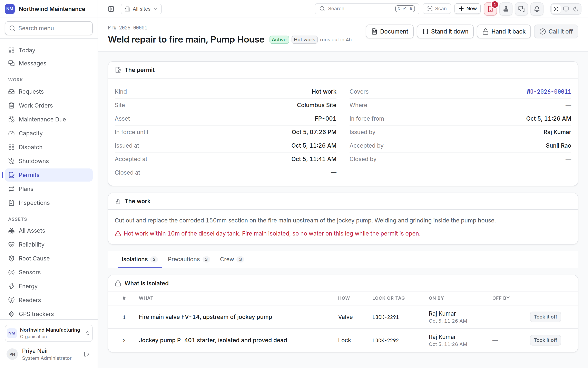588x368 pixels.
Task: Switch to the Crew tab
Action: [232, 259]
